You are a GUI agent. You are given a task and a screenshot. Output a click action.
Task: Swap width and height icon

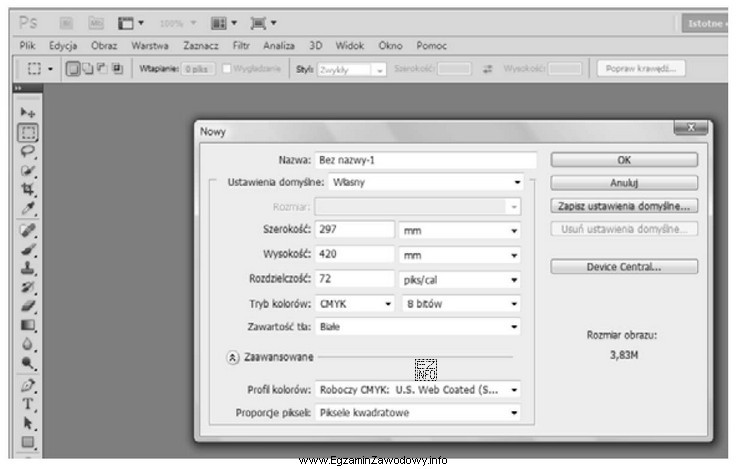tap(487, 69)
